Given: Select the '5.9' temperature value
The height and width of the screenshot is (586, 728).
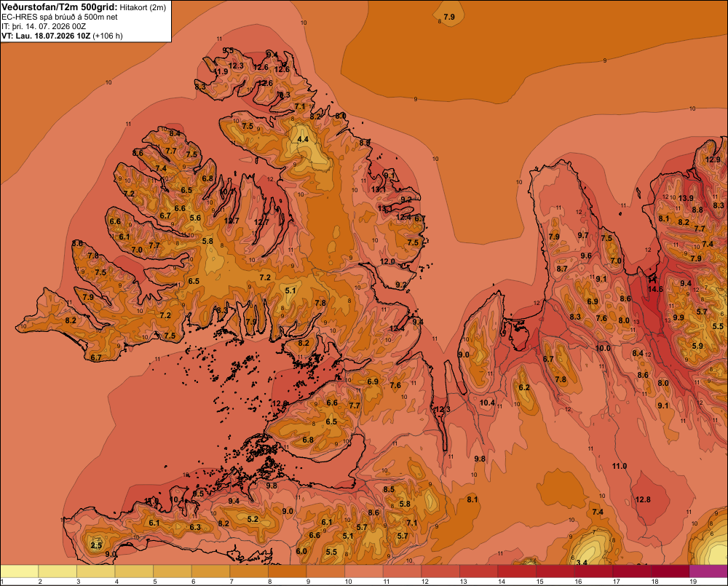Looking at the screenshot, I should 697,346.
